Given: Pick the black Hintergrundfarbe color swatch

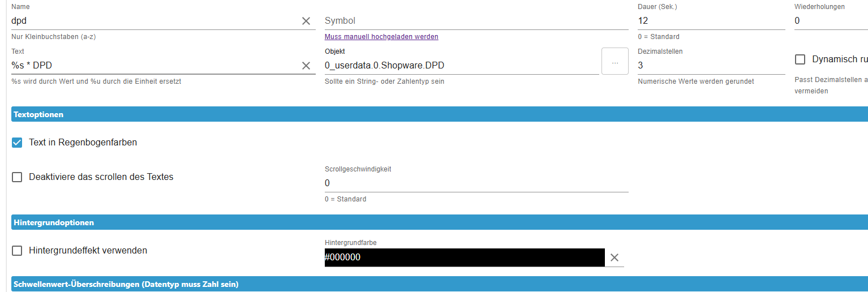Looking at the screenshot, I should point(464,257).
